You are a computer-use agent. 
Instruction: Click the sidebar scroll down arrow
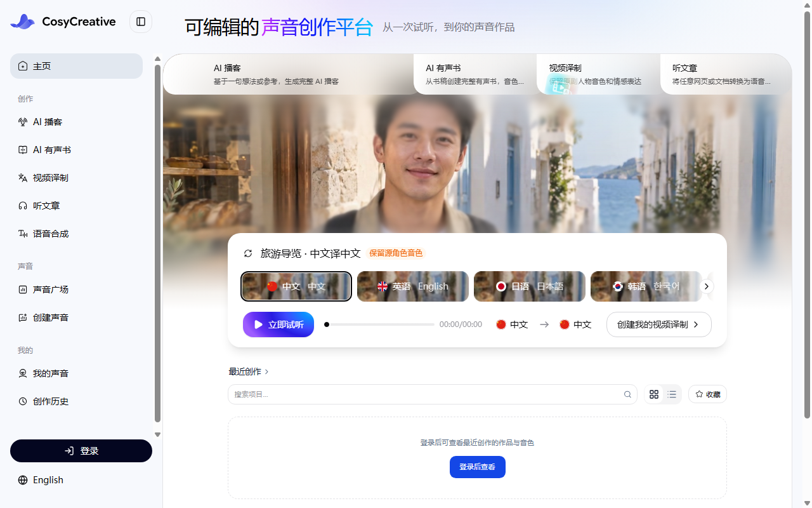click(158, 435)
